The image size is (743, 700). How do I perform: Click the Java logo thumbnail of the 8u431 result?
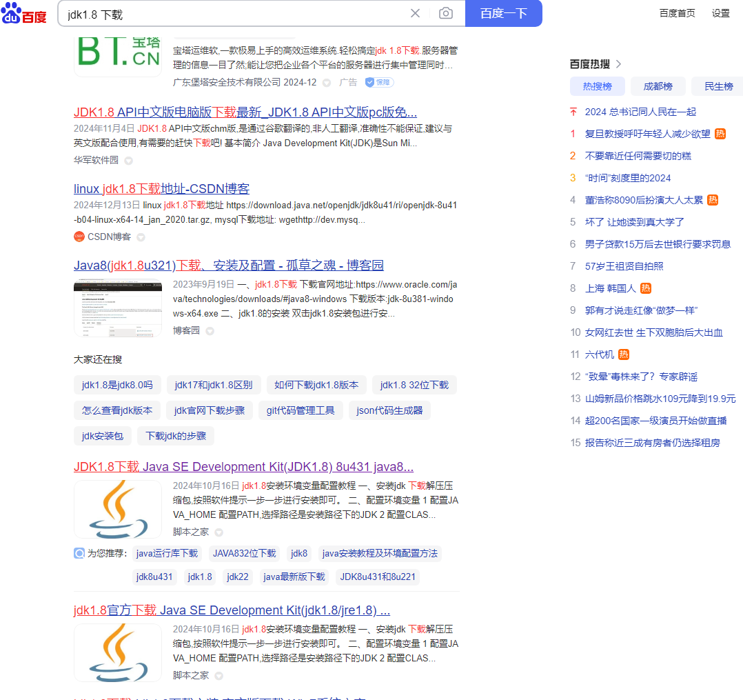click(x=118, y=510)
